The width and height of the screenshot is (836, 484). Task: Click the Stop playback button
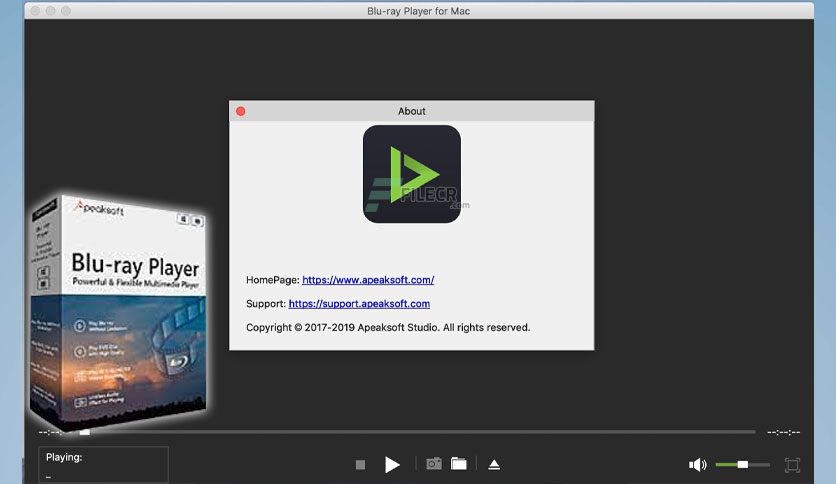pyautogui.click(x=360, y=465)
